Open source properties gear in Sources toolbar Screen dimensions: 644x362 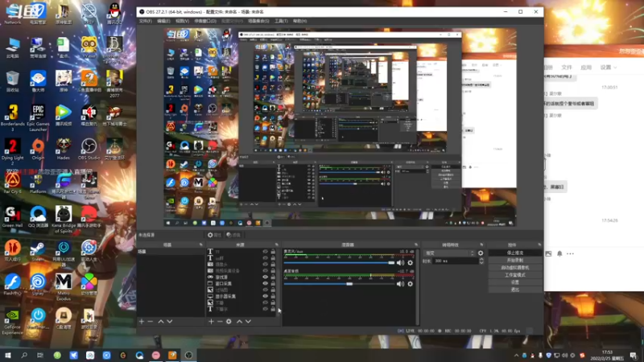pyautogui.click(x=229, y=321)
